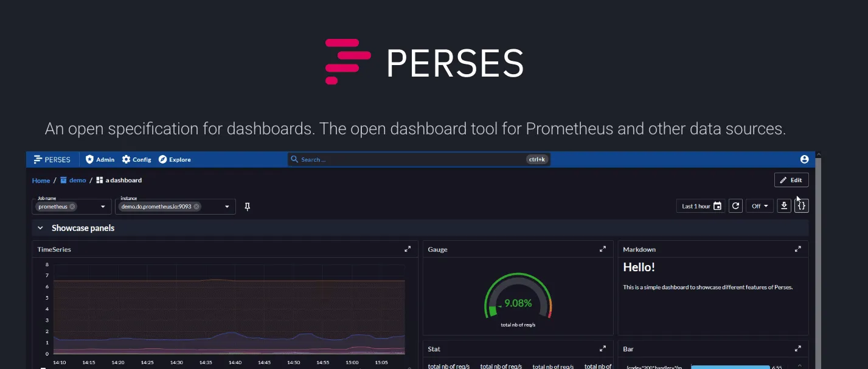
Task: Go to Home via the breadcrumb
Action: tap(41, 181)
